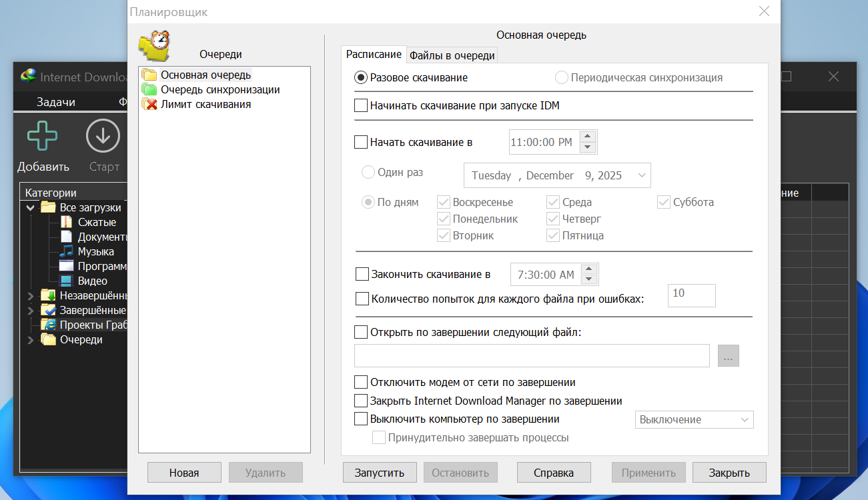Open the Видео category icon
The image size is (868, 500).
click(x=66, y=281)
